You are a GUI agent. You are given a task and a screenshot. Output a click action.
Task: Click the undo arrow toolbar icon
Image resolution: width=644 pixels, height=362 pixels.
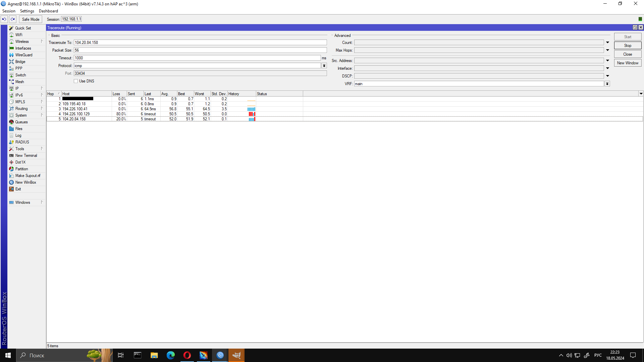pos(4,19)
